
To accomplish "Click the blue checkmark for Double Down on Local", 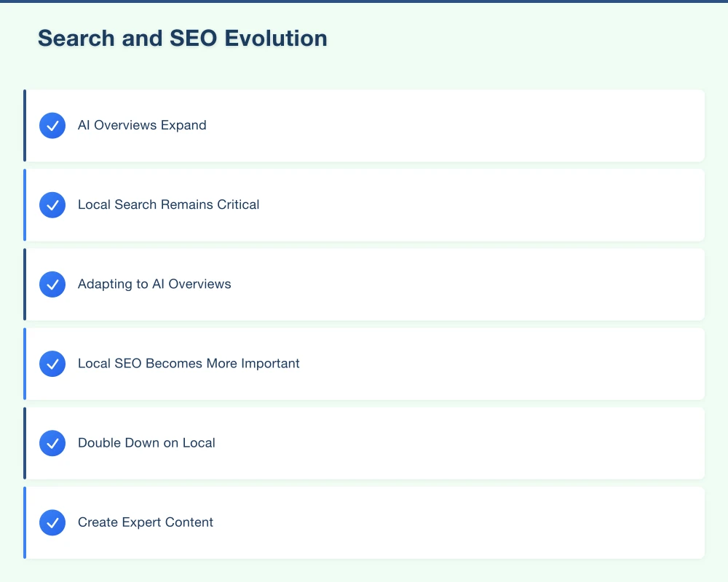I will click(52, 442).
